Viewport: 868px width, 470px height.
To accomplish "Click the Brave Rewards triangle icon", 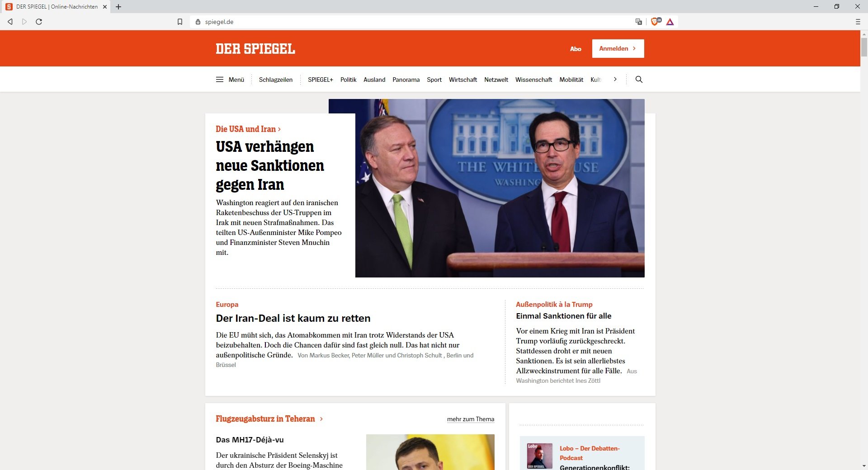I will click(670, 22).
